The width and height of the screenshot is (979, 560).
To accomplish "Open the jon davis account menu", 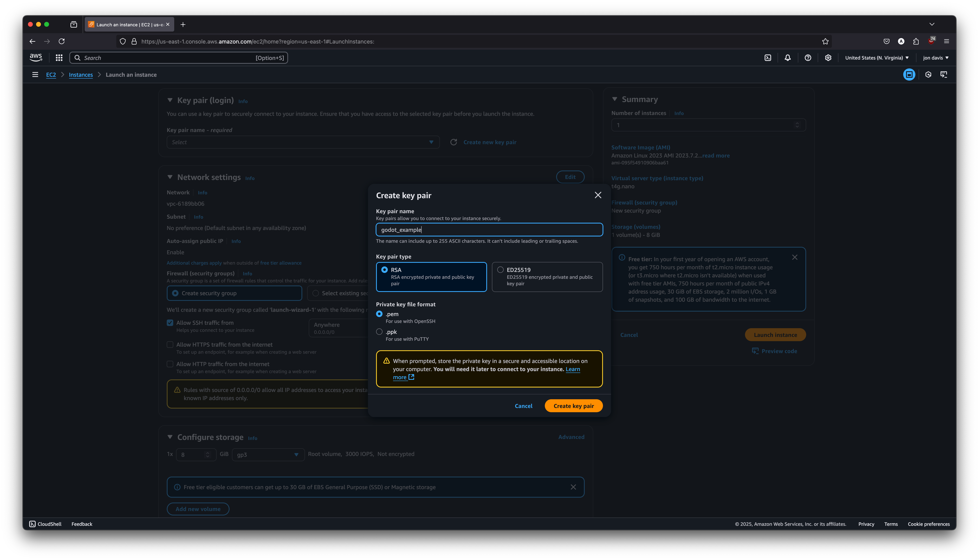I will pos(935,58).
